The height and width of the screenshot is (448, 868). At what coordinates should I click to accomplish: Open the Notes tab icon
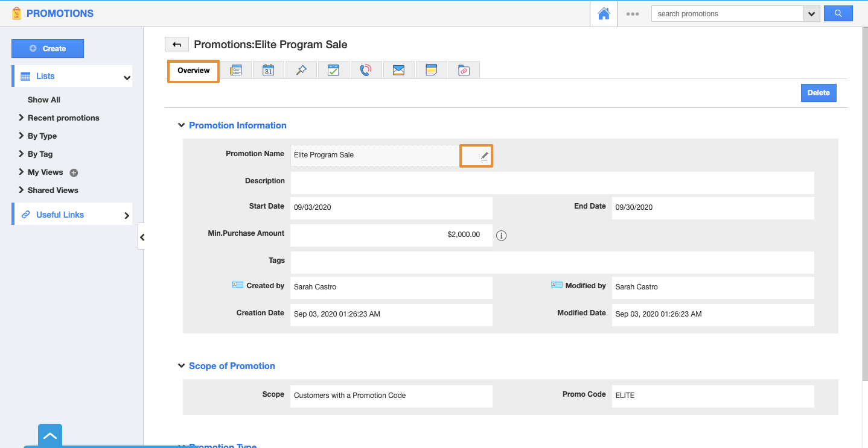coord(431,71)
